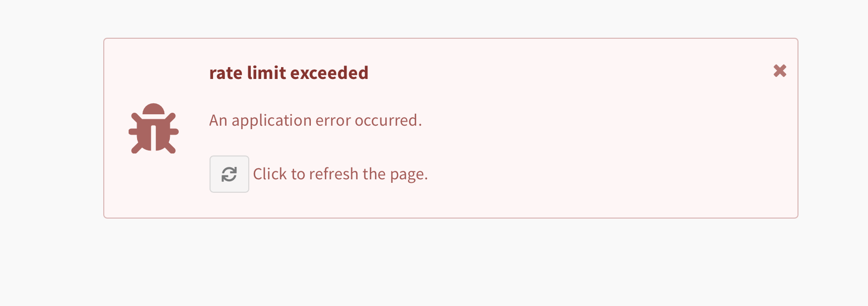868x306 pixels.
Task: Click the blank page background above the alert
Action: 434,18
